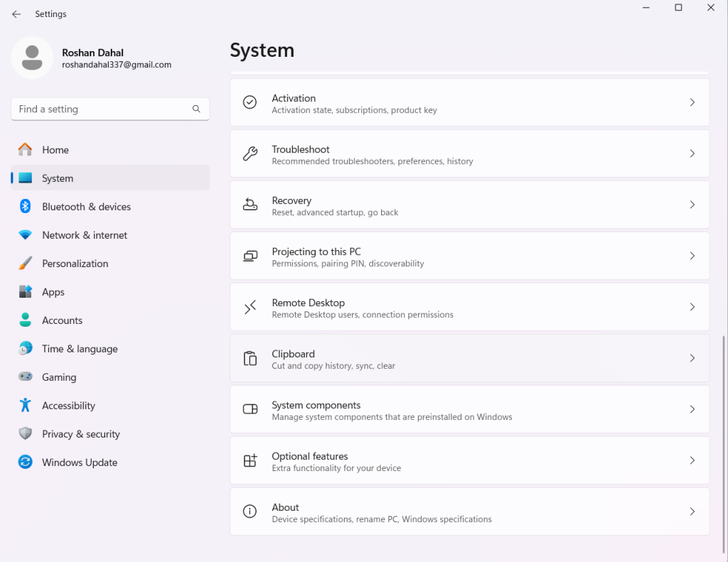Expand the About section chevron
Image resolution: width=728 pixels, height=562 pixels.
click(692, 512)
